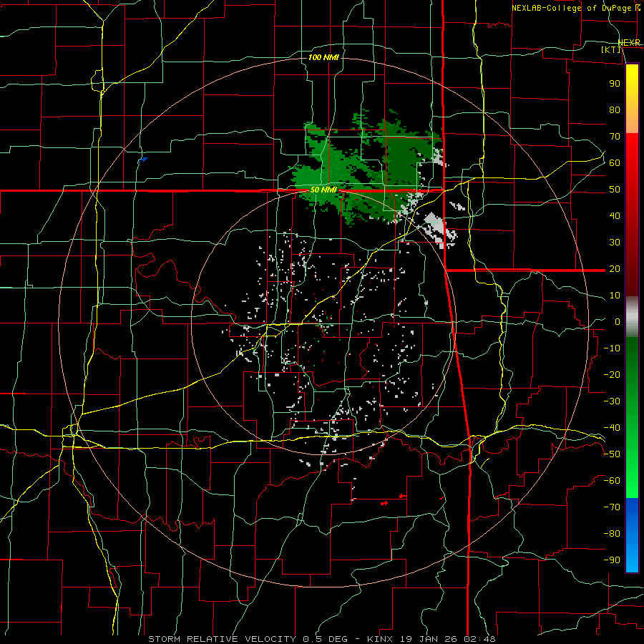Click the 30 value on the velocity scale
The image size is (644, 644).
point(615,243)
